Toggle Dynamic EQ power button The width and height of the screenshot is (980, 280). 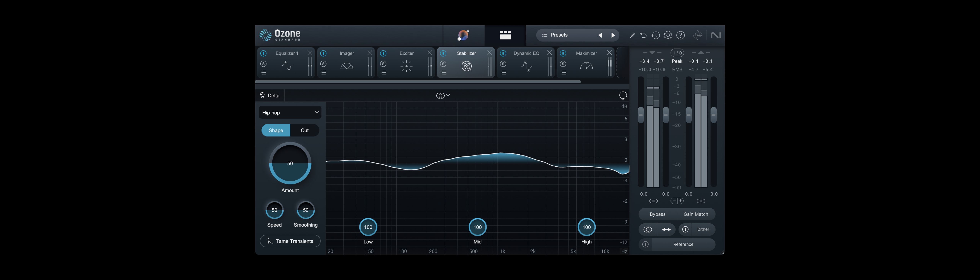(503, 53)
